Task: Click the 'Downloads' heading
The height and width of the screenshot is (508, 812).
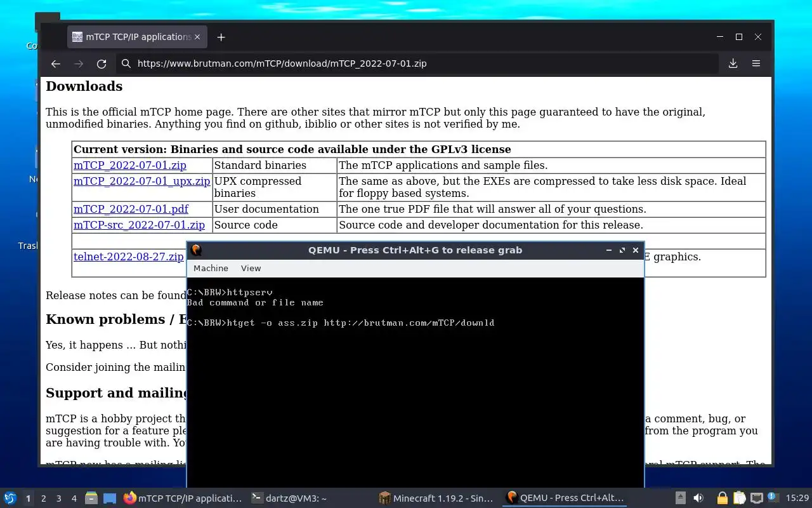Action: pos(84,86)
